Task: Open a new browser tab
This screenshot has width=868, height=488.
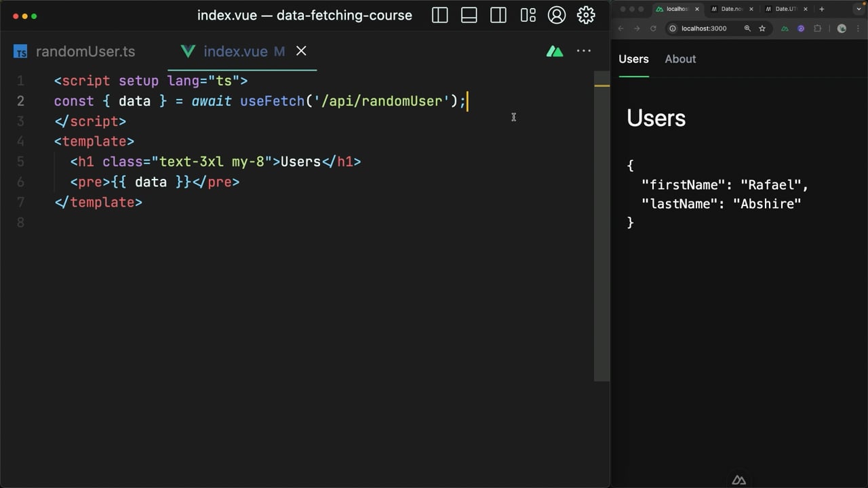Action: pos(821,9)
